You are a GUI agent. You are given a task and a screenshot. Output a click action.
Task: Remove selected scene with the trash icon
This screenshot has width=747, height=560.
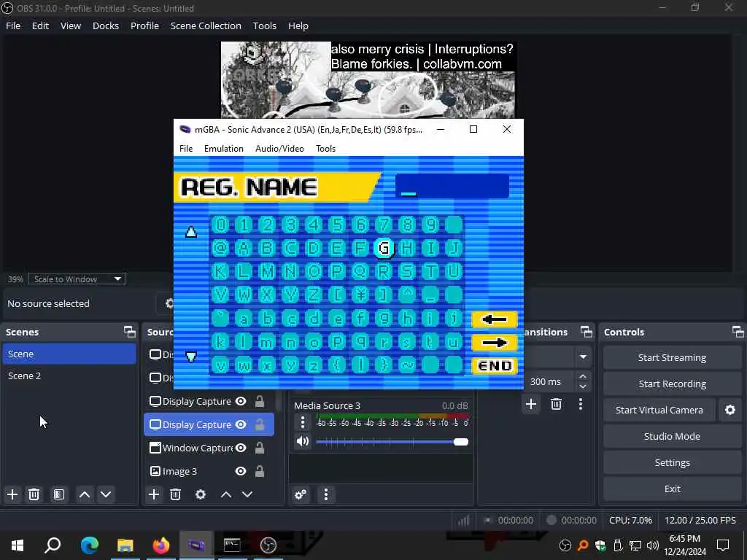(34, 494)
